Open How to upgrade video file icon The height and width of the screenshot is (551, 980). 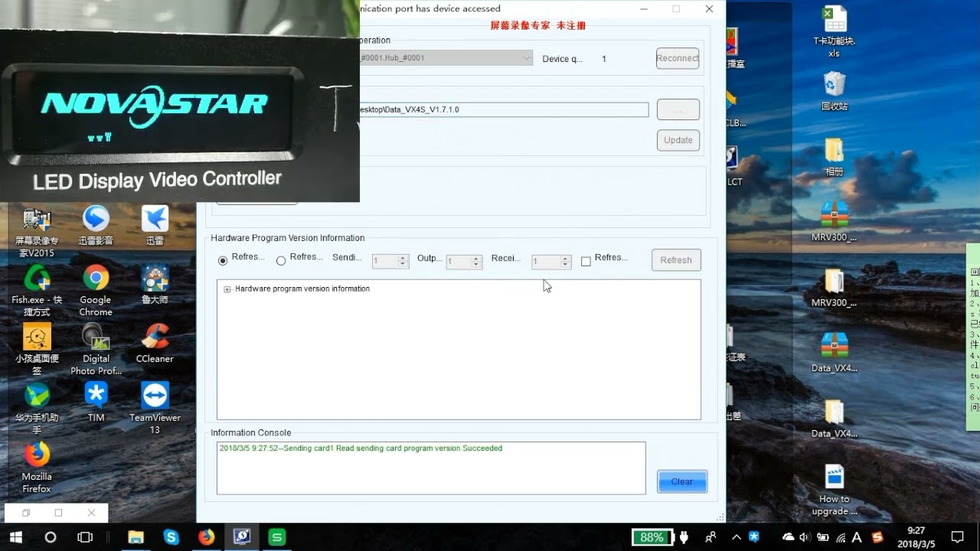[834, 490]
